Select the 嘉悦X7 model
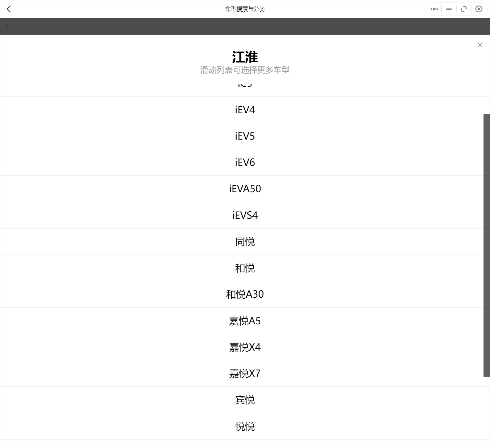The image size is (490, 448). click(245, 373)
